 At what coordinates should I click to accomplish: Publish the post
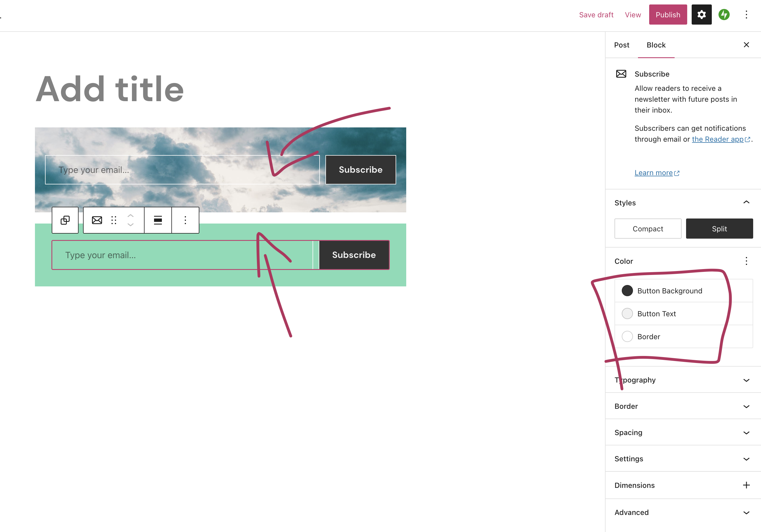668,14
